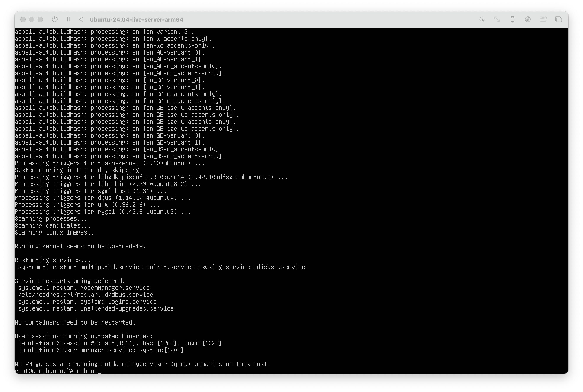This screenshot has height=392, width=583.
Task: Click the zoom window button
Action: pos(40,19)
